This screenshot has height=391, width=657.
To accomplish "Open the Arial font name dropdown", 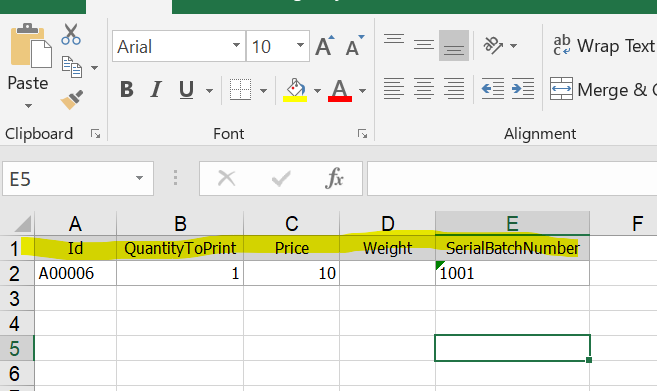I will coord(236,45).
